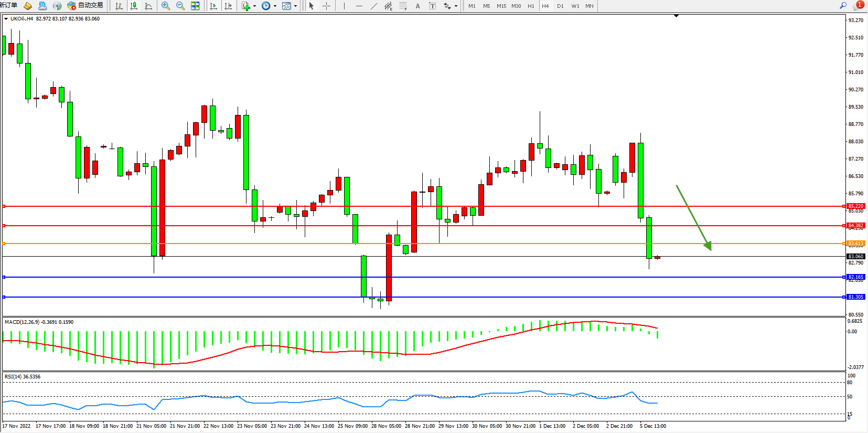Click the zoom out magnifier icon
This screenshot has width=868, height=433.
click(x=180, y=6)
